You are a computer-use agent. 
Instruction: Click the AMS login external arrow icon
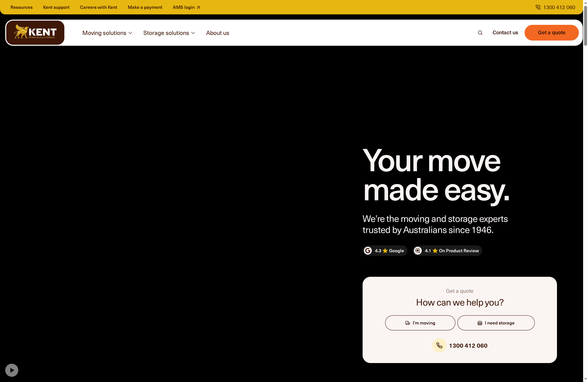point(198,7)
